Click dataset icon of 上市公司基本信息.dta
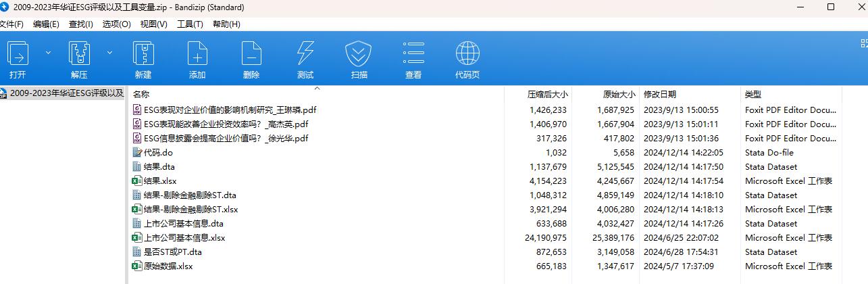Image resolution: width=868 pixels, height=284 pixels. pyautogui.click(x=138, y=223)
